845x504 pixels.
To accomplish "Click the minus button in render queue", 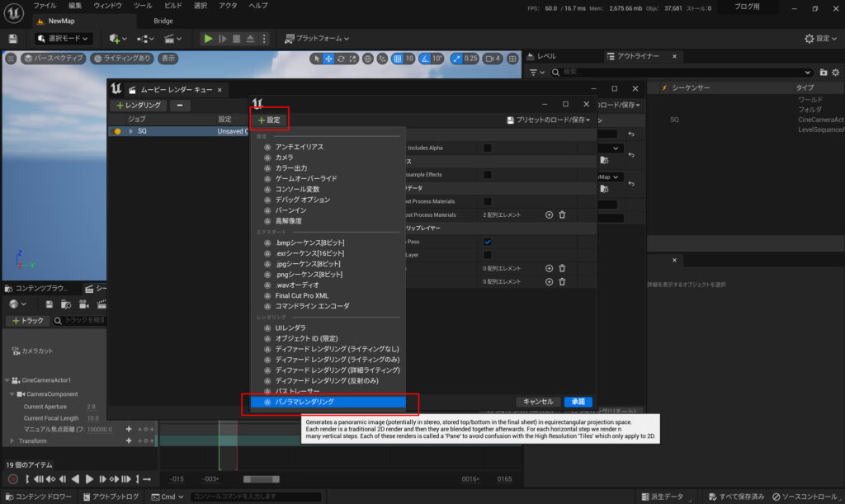I will pyautogui.click(x=180, y=106).
